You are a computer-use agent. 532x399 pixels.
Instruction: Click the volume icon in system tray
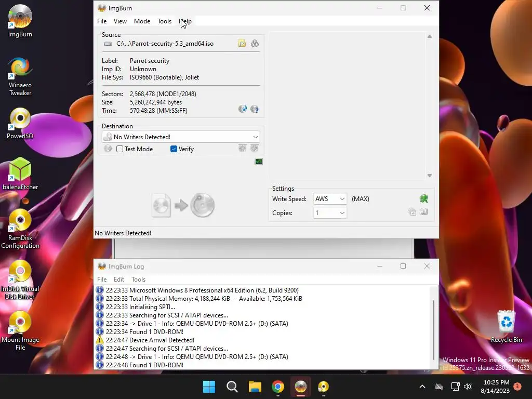click(468, 387)
